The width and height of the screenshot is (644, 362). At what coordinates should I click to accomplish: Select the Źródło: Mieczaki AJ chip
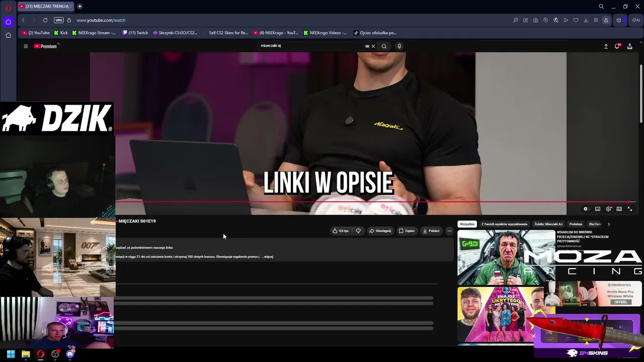548,224
